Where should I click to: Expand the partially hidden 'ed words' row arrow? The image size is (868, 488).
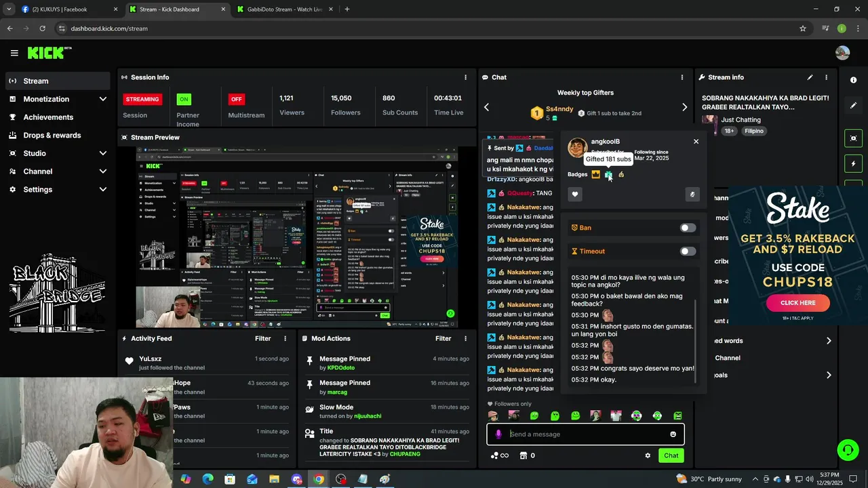coord(828,341)
